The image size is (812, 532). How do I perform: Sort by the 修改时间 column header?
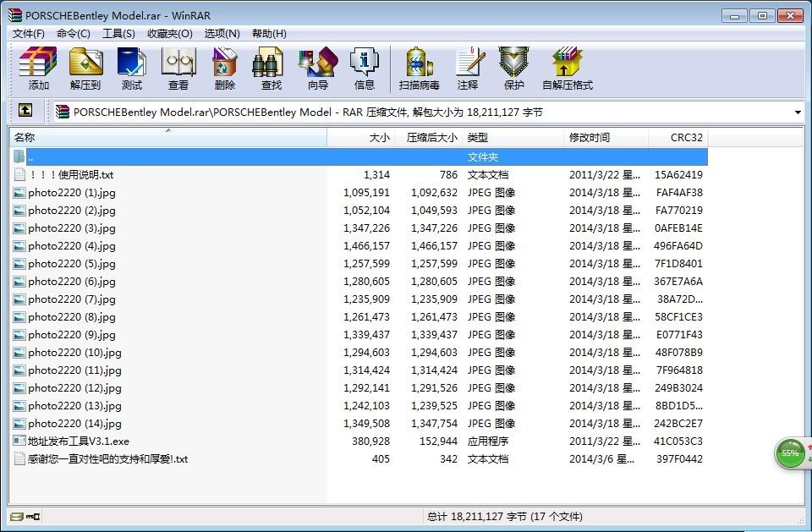(606, 137)
